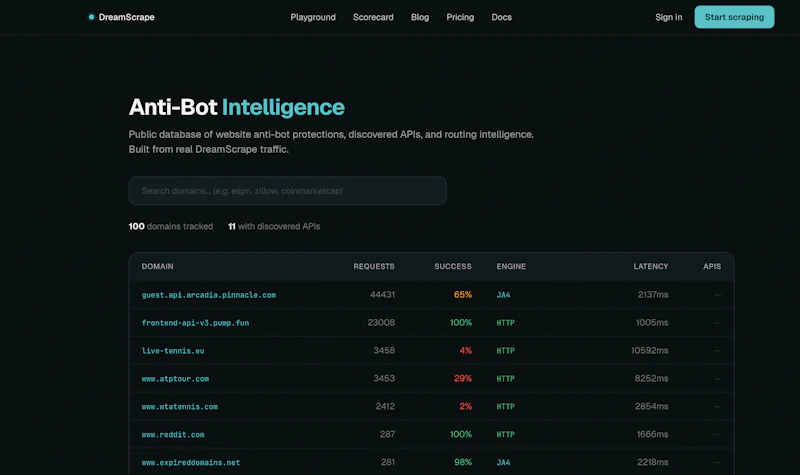The height and width of the screenshot is (475, 800).
Task: Click the 2137ms latency value
Action: pyautogui.click(x=653, y=294)
